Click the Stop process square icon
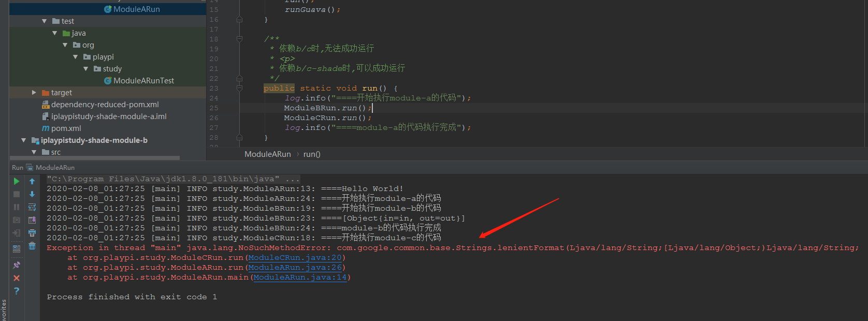Viewport: 868px width, 321px height. (17, 194)
